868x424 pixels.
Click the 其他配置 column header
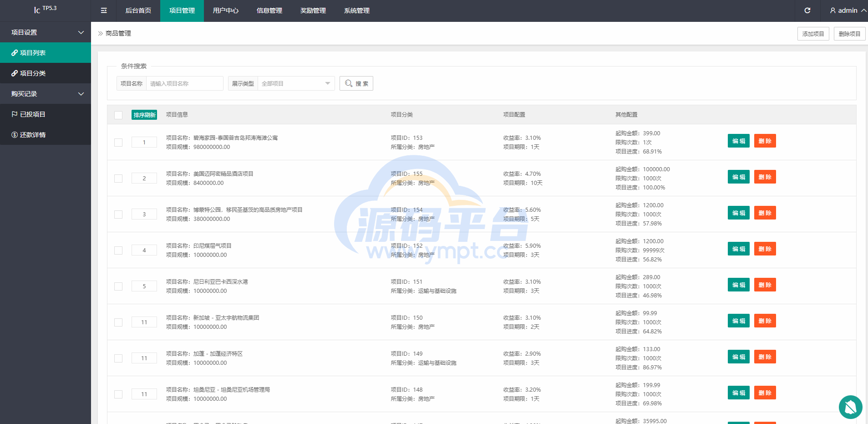(627, 115)
